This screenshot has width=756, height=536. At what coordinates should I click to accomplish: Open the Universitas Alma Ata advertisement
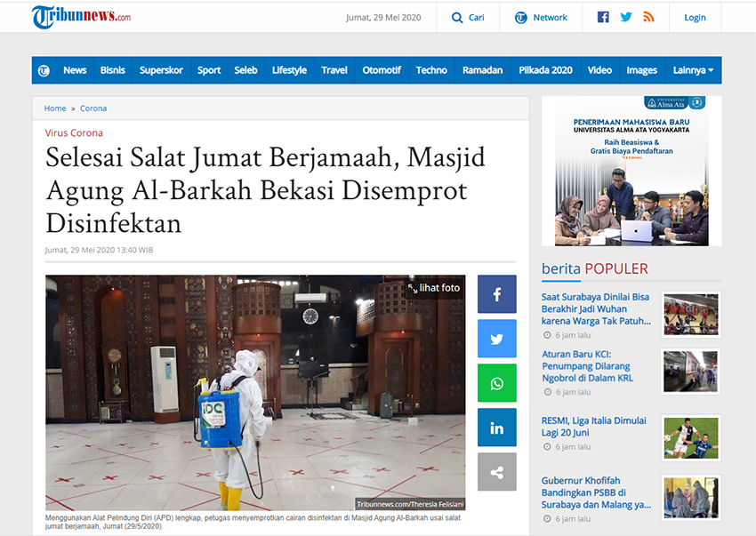(x=631, y=172)
